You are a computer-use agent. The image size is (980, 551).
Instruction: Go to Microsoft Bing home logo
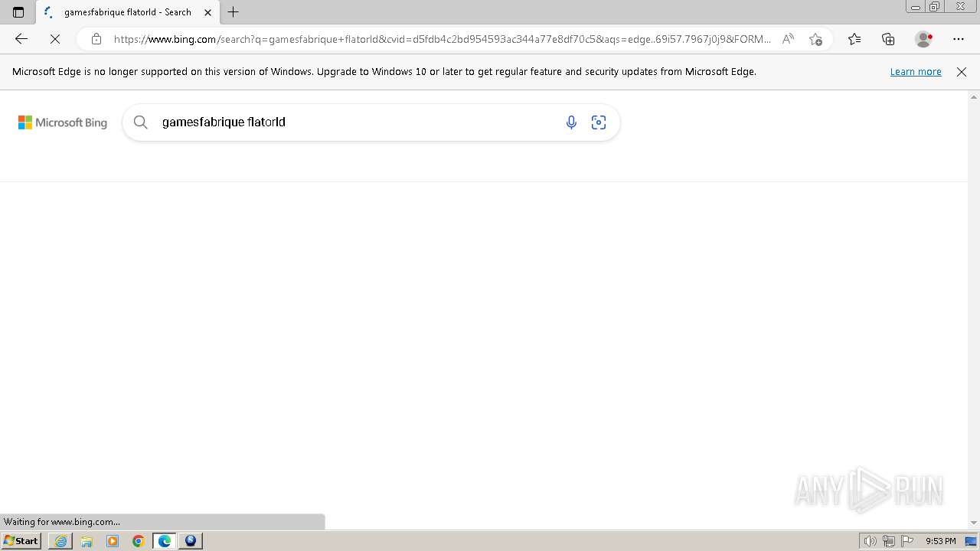63,122
